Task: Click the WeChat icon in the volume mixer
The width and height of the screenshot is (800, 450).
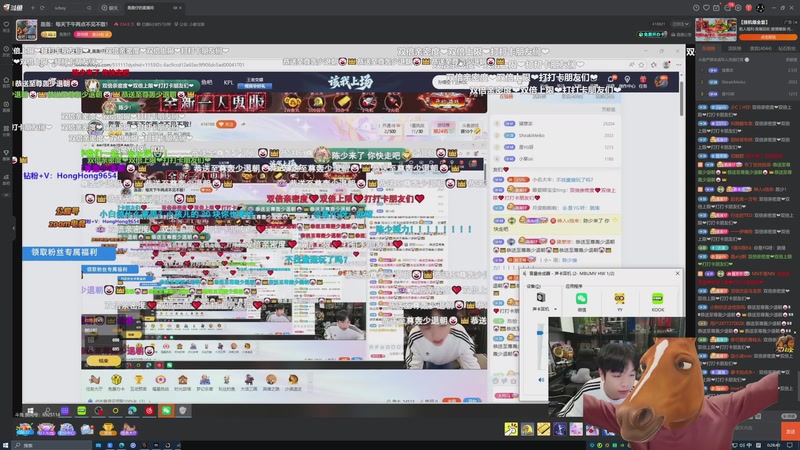Action: 581,298
